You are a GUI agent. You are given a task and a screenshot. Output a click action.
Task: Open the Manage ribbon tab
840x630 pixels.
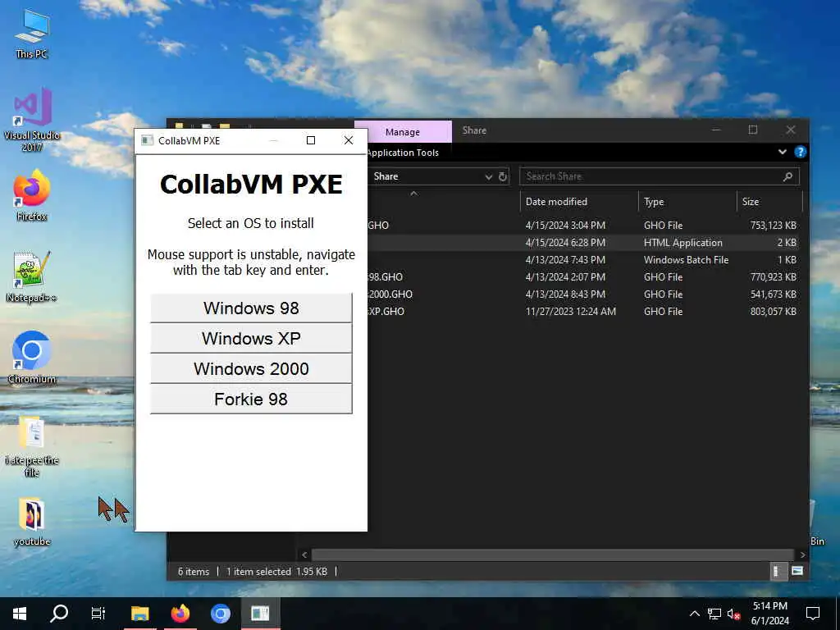402,132
